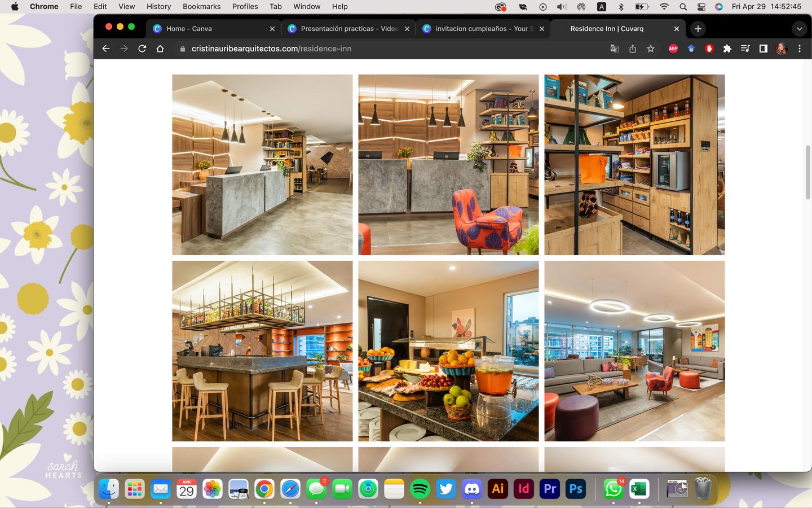Switch to the Presentación practicas tab
The height and width of the screenshot is (508, 812).
click(x=349, y=29)
